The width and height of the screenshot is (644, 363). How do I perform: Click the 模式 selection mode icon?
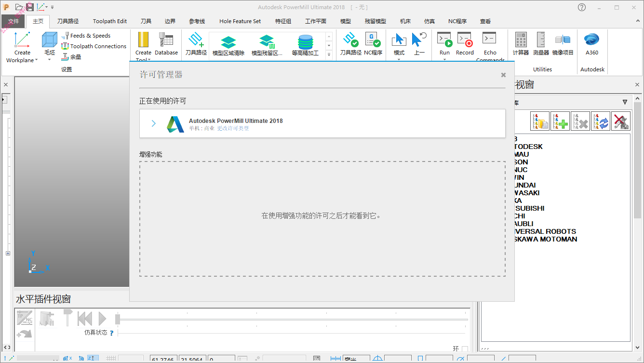[x=399, y=40]
